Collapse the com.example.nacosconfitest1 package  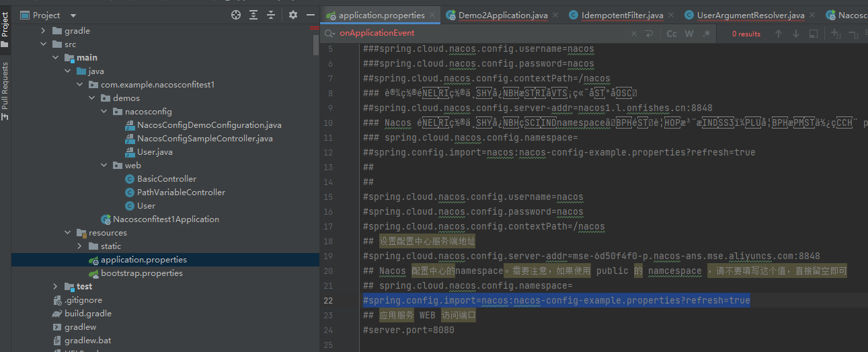tap(79, 85)
